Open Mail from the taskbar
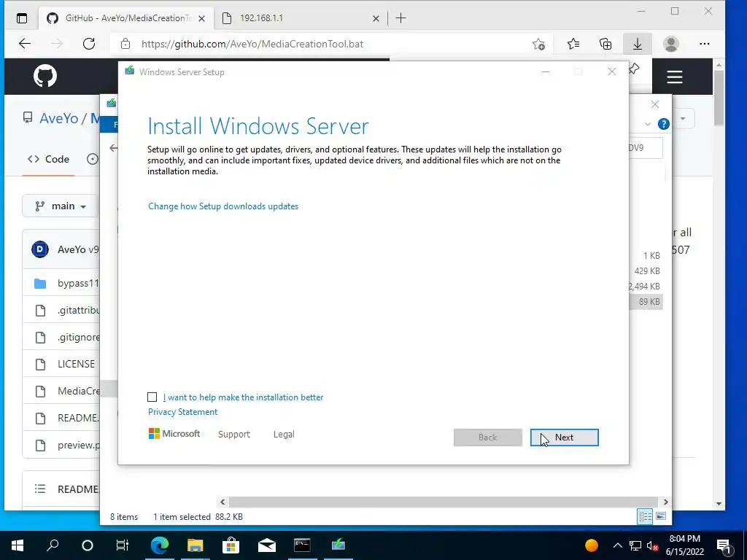 coord(267,545)
